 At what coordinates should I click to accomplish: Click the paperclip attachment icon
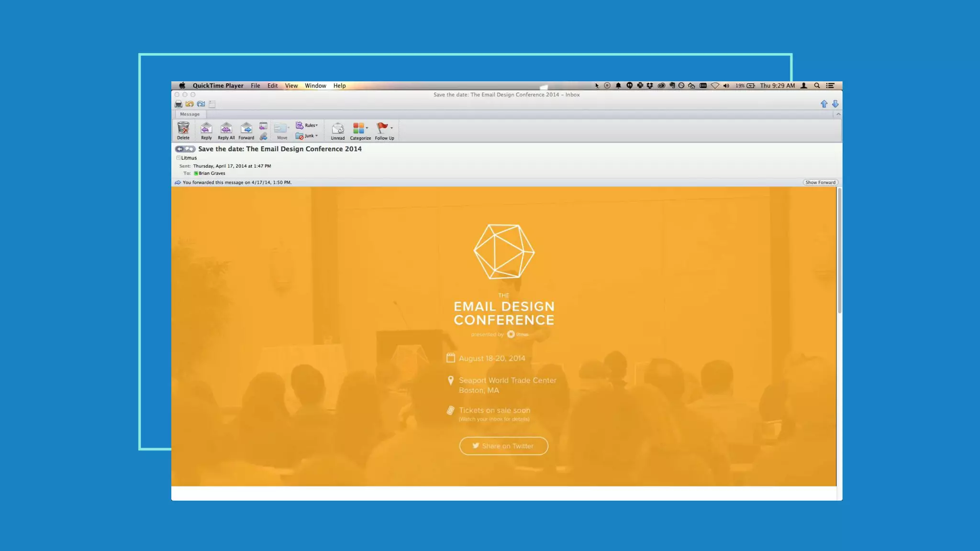263,137
